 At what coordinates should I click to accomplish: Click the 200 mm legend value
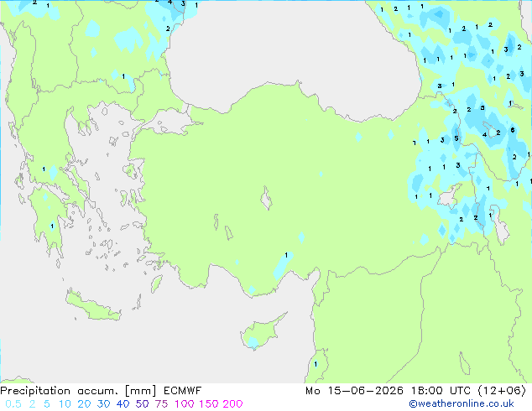[232, 404]
